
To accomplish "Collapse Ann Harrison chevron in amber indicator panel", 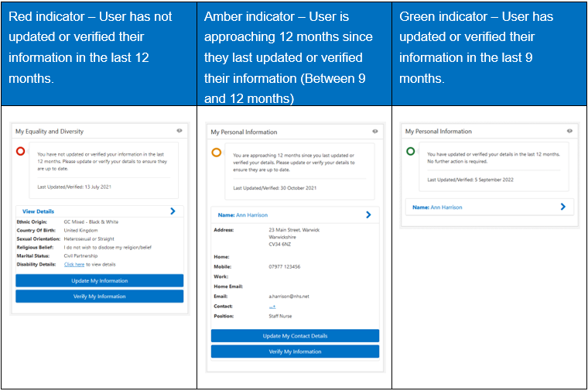I will [x=368, y=214].
